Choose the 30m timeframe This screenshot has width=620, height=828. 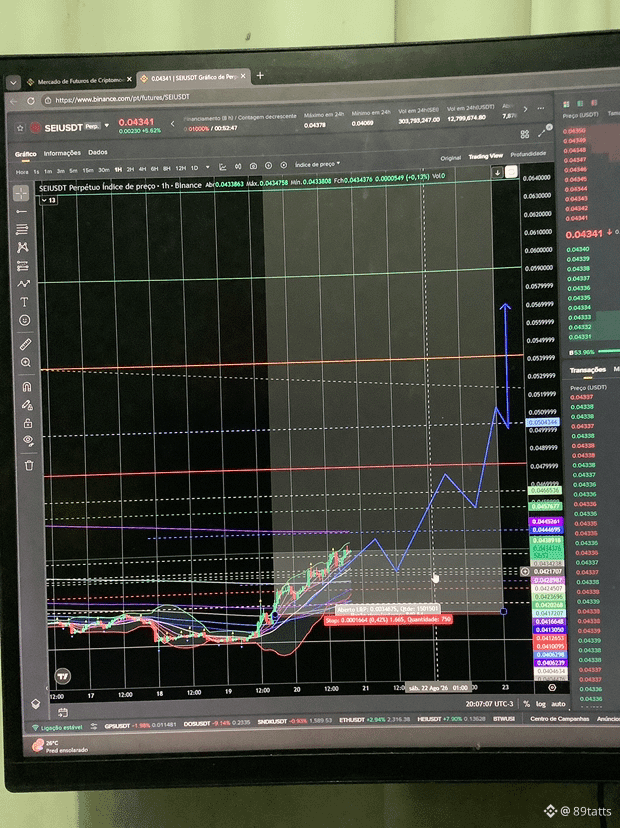pos(104,170)
